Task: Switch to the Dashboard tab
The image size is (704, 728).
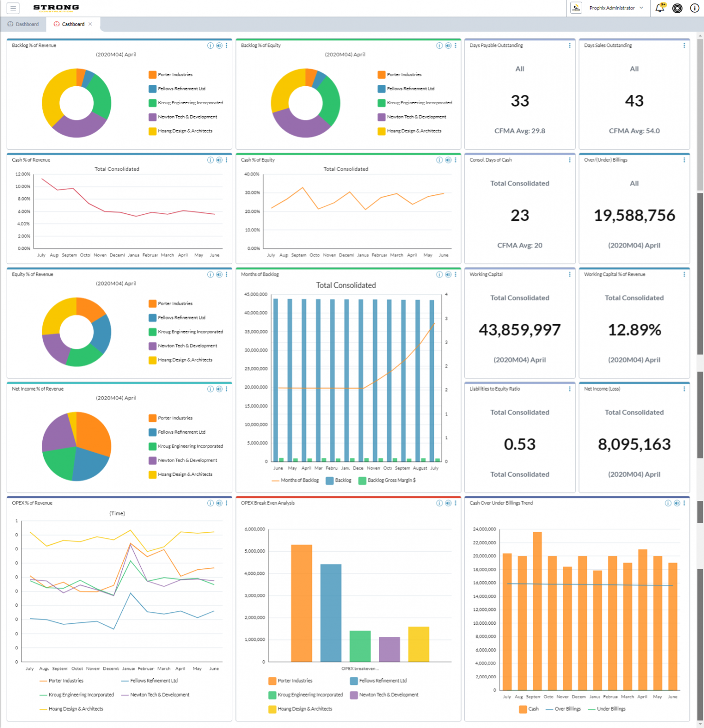Action: [x=26, y=24]
